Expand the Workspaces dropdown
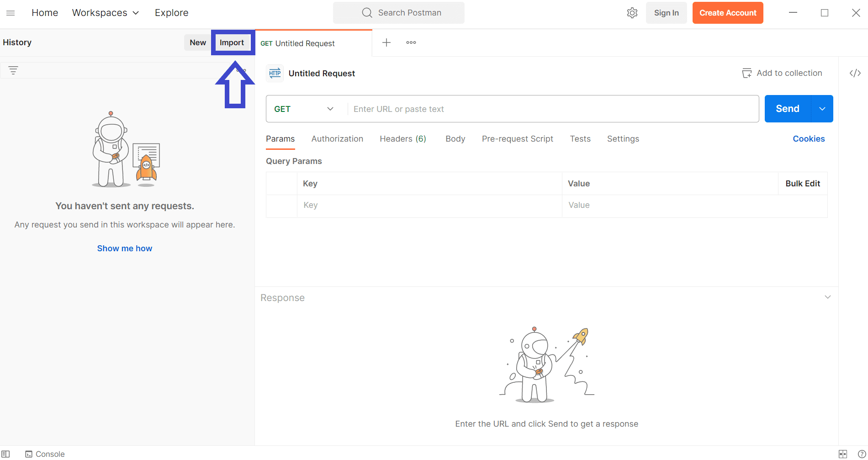Viewport: 868px width, 460px height. [x=106, y=13]
